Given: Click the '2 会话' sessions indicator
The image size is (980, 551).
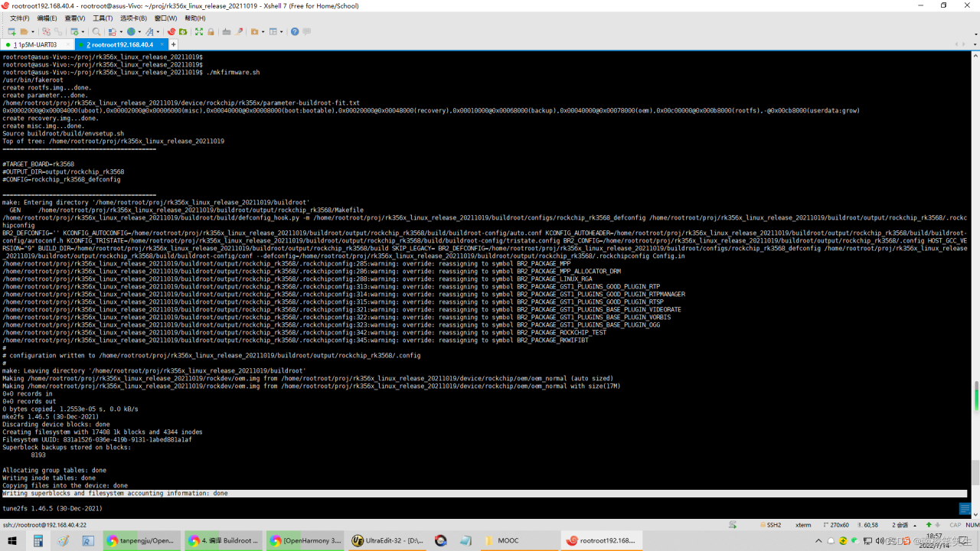Looking at the screenshot, I should point(900,525).
